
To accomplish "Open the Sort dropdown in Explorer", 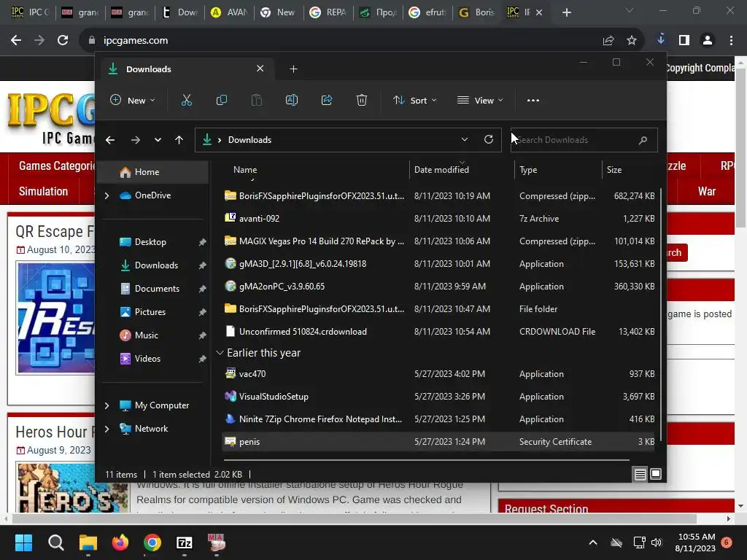I will tap(414, 101).
